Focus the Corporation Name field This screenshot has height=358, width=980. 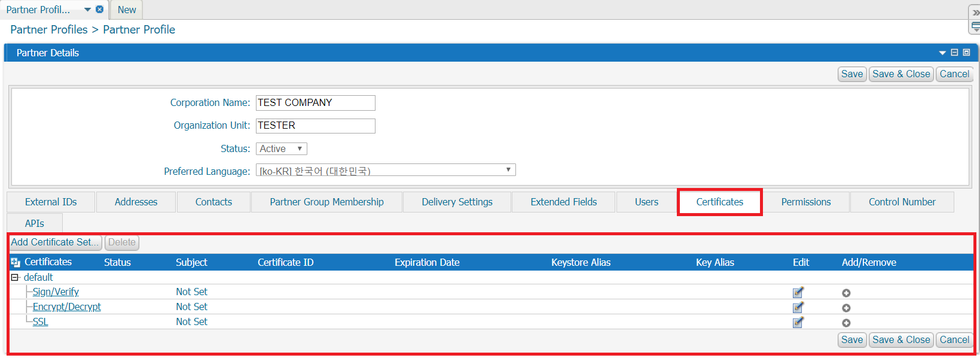(316, 103)
